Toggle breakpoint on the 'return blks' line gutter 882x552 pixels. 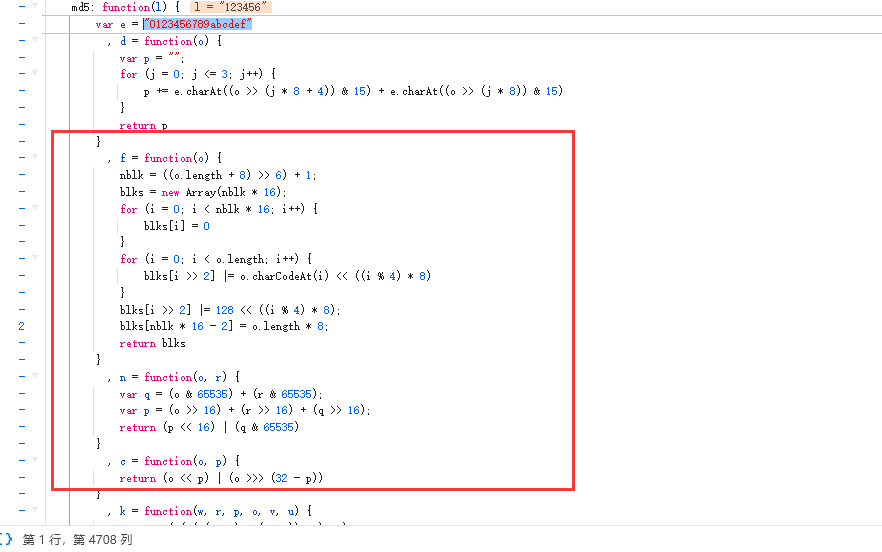point(21,343)
